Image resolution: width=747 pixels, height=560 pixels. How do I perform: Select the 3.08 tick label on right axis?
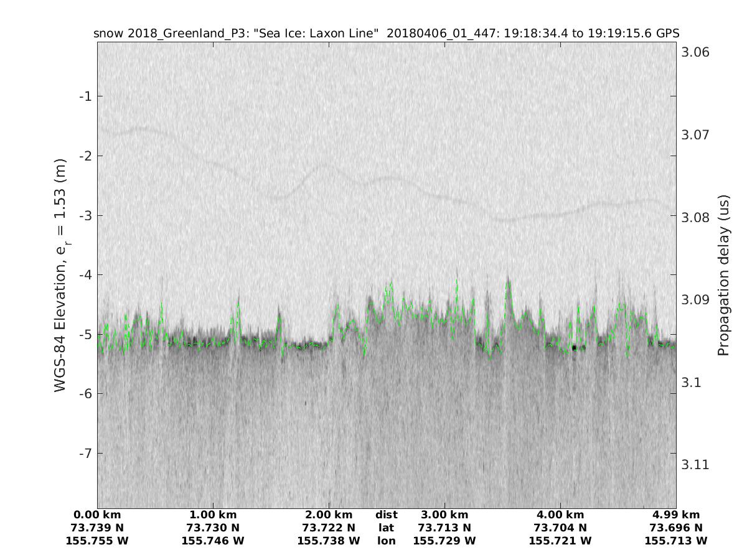(695, 217)
